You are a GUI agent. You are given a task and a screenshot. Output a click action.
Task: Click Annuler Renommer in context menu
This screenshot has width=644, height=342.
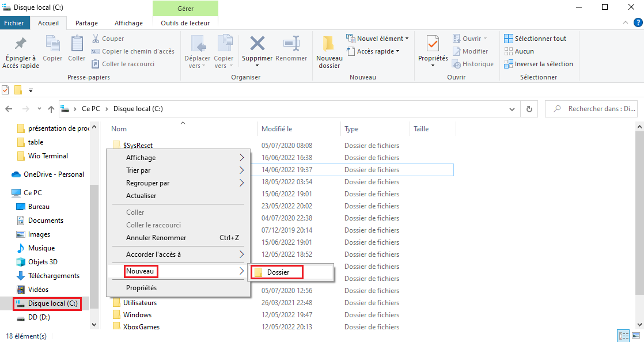(x=178, y=238)
